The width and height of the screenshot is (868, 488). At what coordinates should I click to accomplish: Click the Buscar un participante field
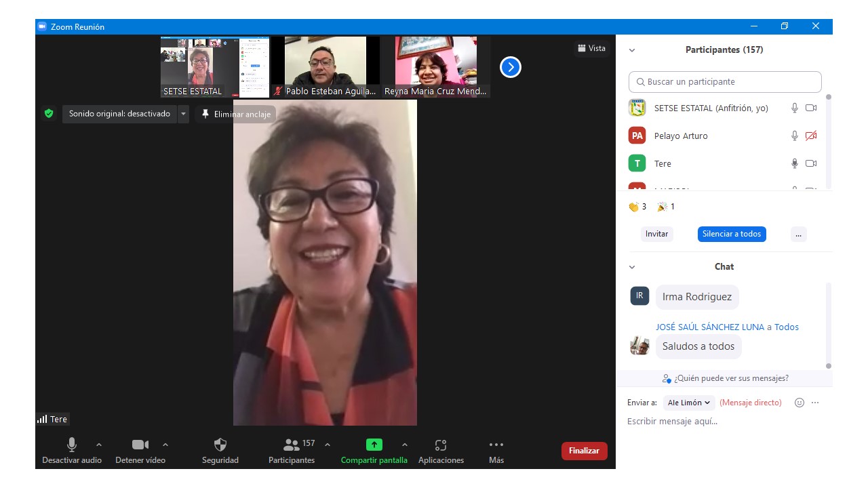725,82
